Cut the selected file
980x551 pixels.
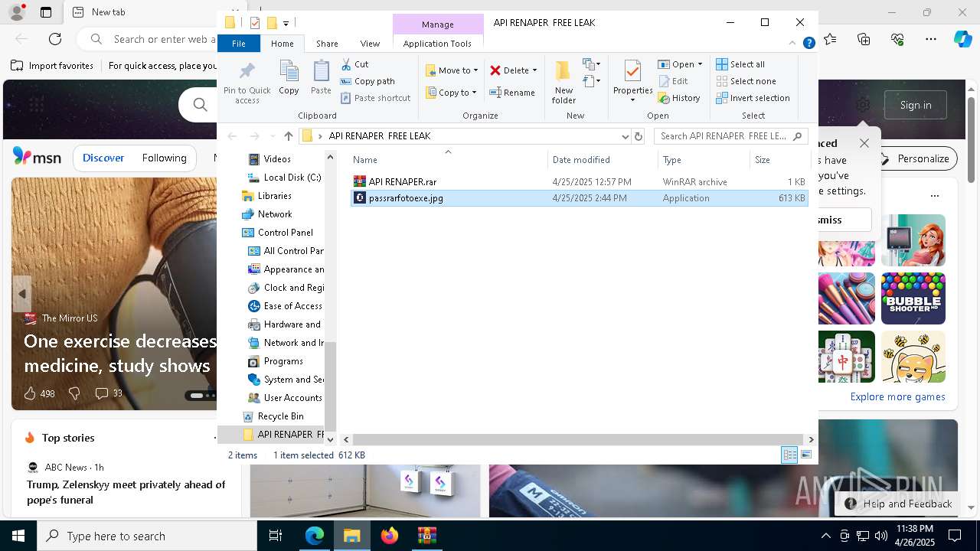(354, 64)
